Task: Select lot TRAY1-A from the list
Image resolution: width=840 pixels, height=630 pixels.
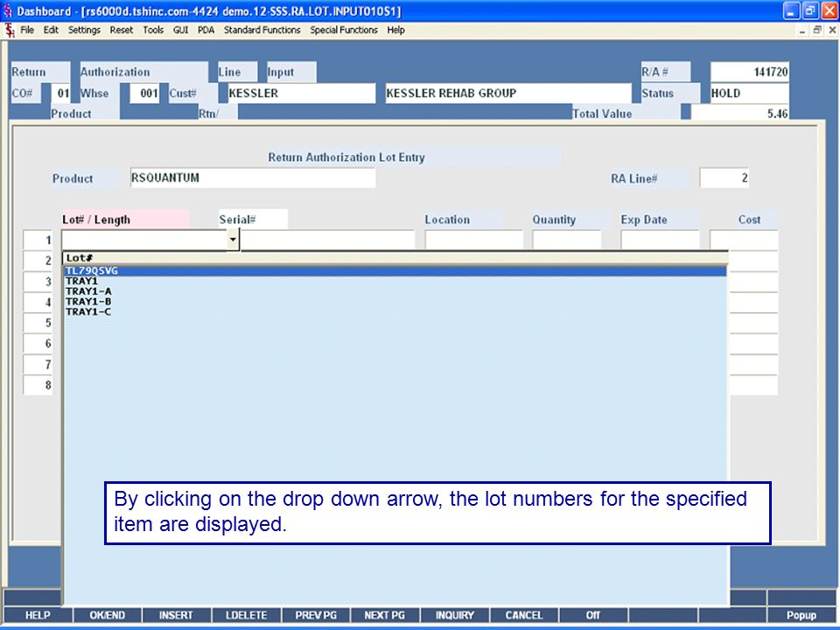Action: point(395,291)
